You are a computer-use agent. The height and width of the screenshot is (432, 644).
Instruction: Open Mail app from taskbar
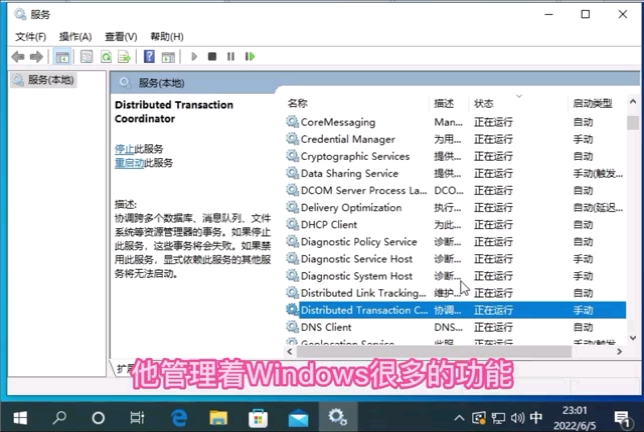tap(299, 418)
